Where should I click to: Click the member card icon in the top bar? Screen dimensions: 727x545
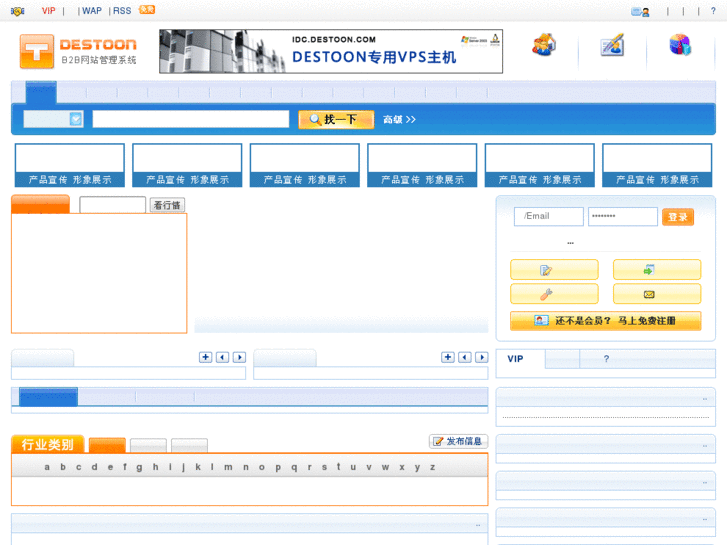640,12
